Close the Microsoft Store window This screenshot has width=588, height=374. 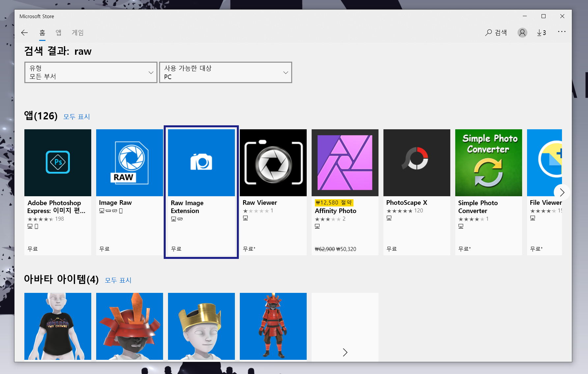[x=562, y=16]
